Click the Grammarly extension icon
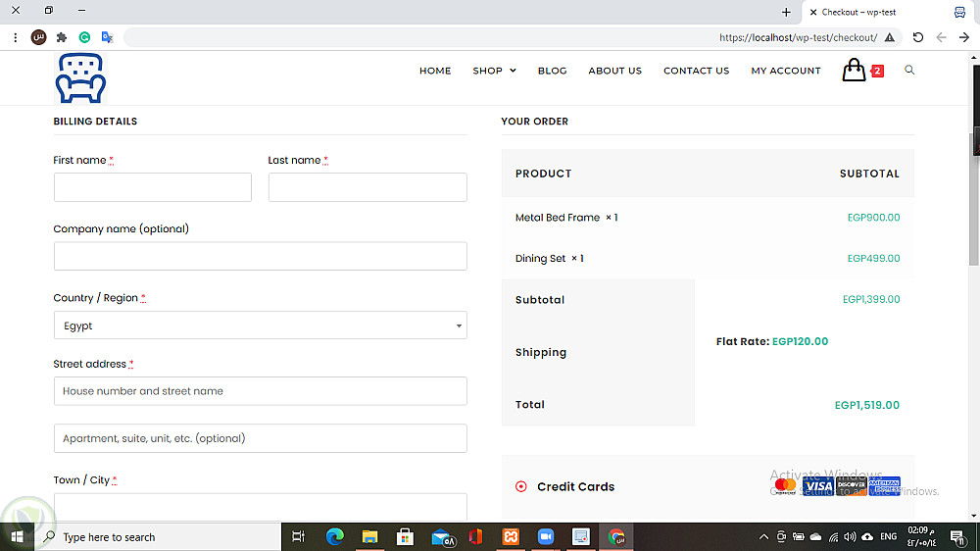This screenshot has width=980, height=551. [x=84, y=37]
